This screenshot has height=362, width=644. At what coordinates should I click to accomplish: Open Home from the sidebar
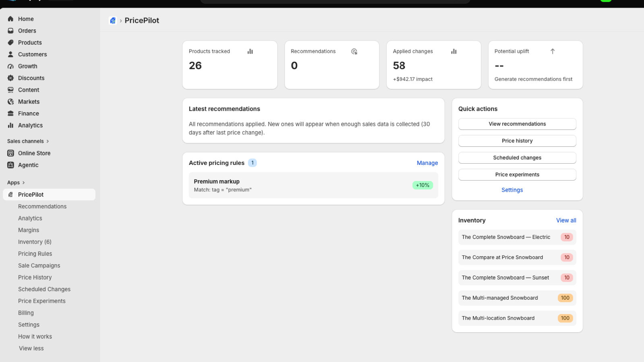[26, 19]
